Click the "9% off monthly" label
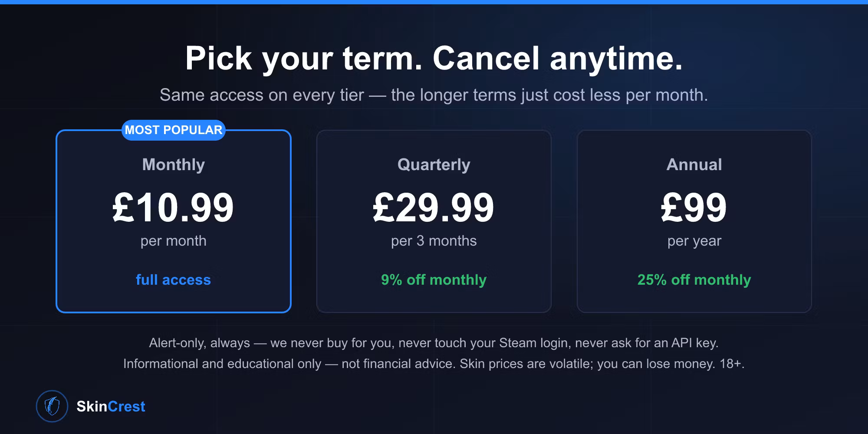This screenshot has width=868, height=434. click(x=434, y=280)
